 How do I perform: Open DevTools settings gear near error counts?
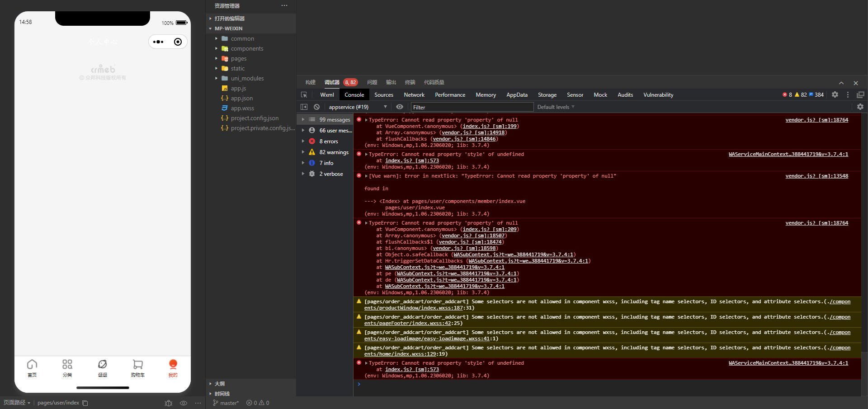[835, 95]
